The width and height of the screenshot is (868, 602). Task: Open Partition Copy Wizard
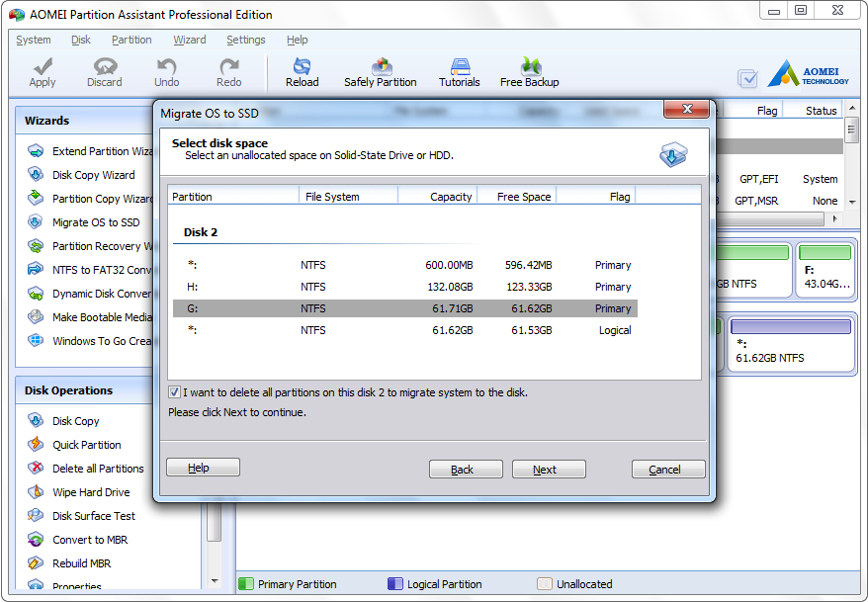(90, 199)
